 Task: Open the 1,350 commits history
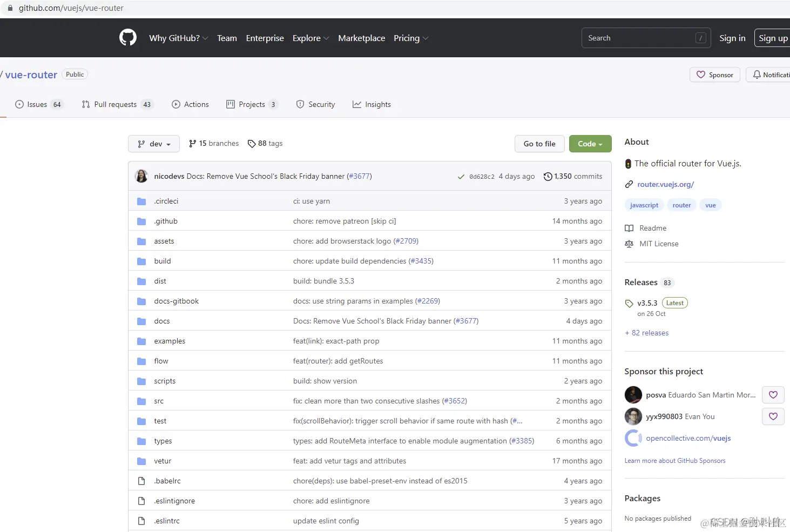573,176
